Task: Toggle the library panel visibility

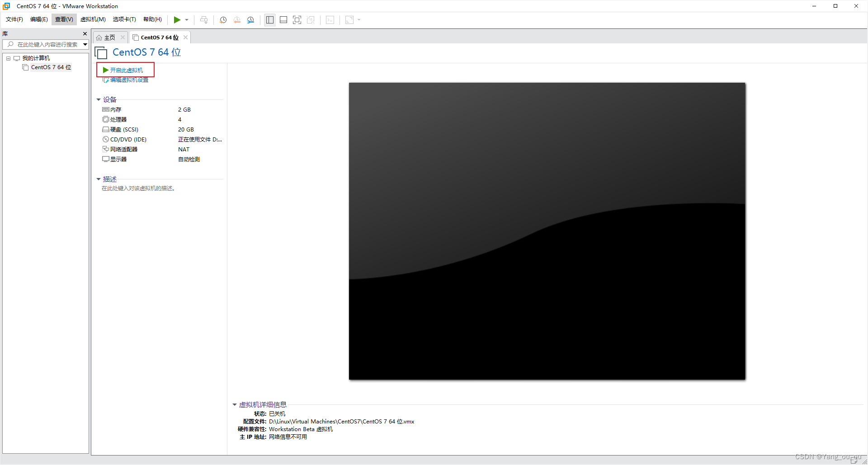Action: [270, 19]
